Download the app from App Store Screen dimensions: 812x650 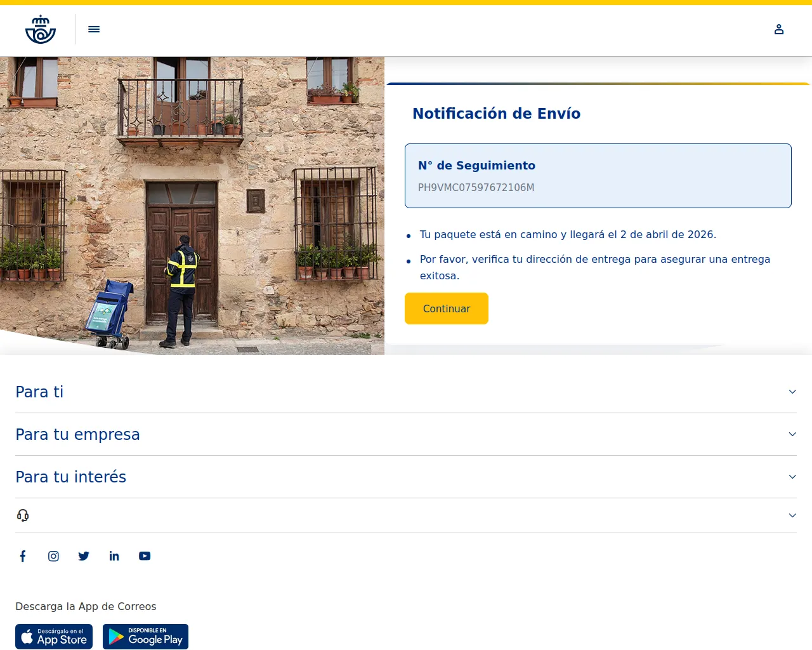click(x=54, y=636)
